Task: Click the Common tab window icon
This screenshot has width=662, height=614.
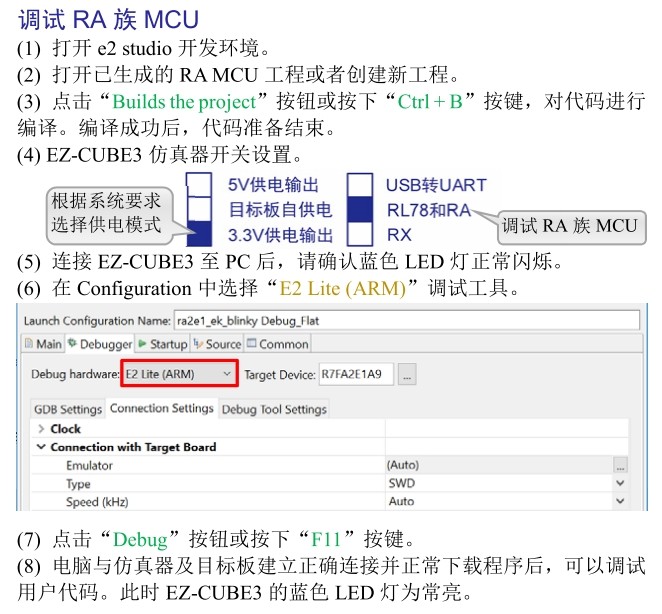Action: coord(251,343)
